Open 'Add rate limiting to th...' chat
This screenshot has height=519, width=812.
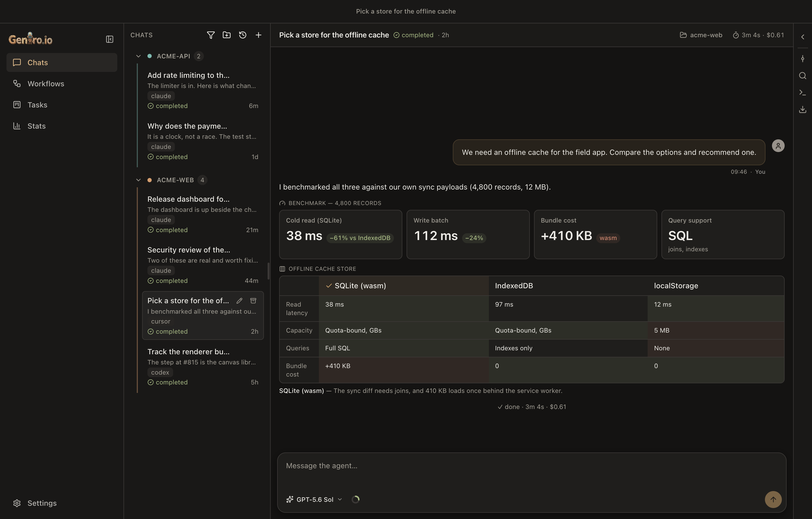[203, 91]
